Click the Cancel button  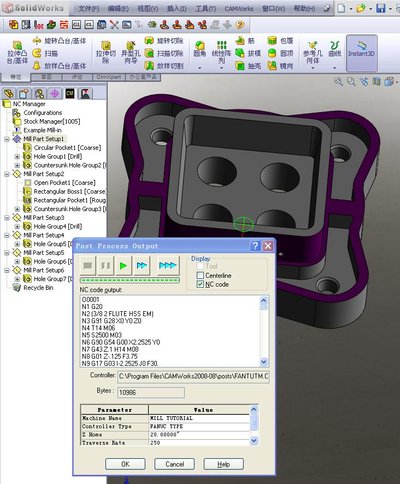[174, 464]
